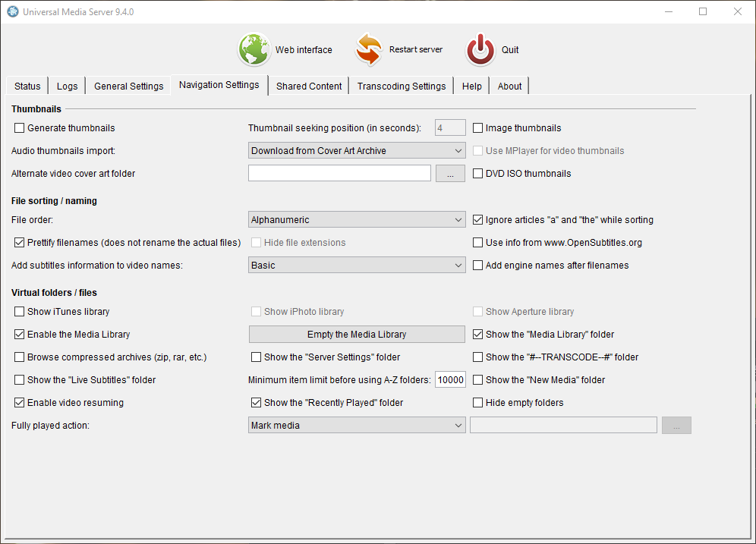Uncheck Enable video resuming
Image resolution: width=756 pixels, height=544 pixels.
tap(19, 402)
